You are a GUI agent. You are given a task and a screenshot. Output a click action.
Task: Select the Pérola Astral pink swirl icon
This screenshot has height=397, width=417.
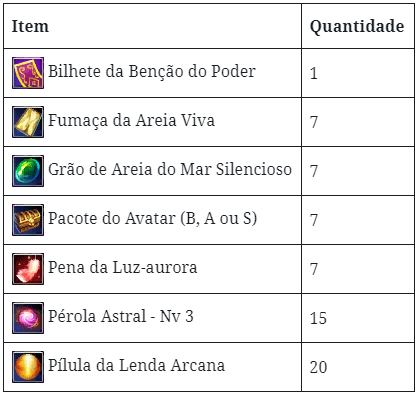click(x=28, y=318)
